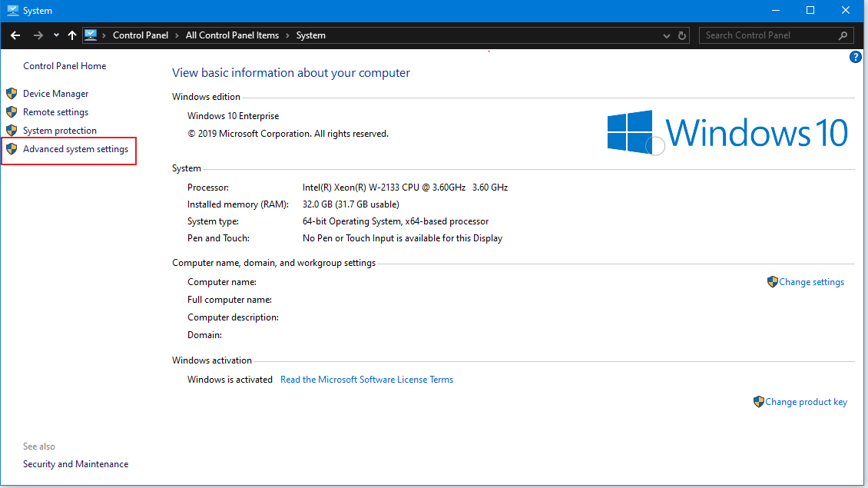
Task: Click the 'Domain:' label
Action: point(204,335)
